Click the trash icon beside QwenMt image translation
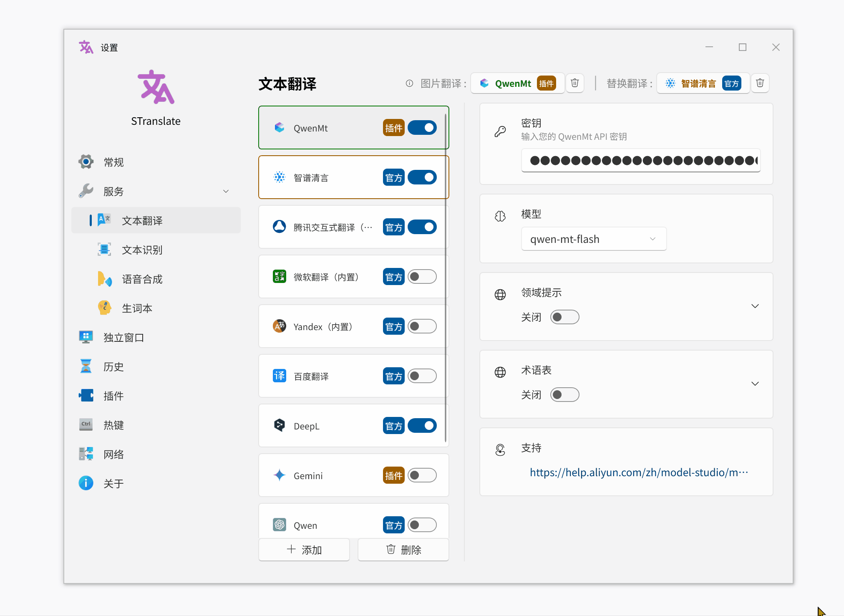 coord(574,83)
